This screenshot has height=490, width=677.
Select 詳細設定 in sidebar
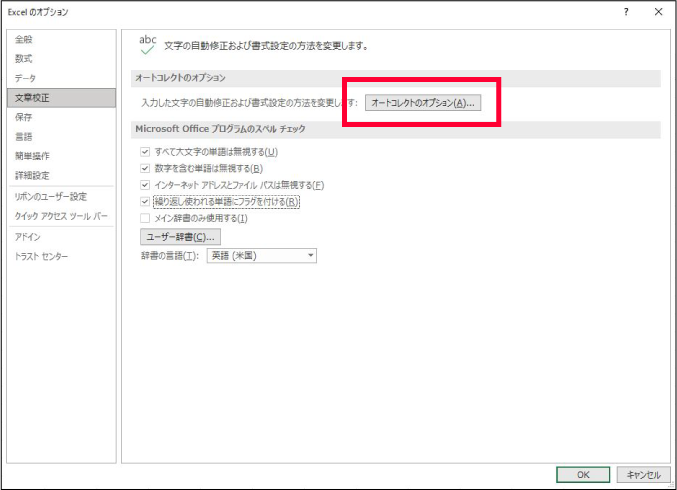click(x=32, y=175)
